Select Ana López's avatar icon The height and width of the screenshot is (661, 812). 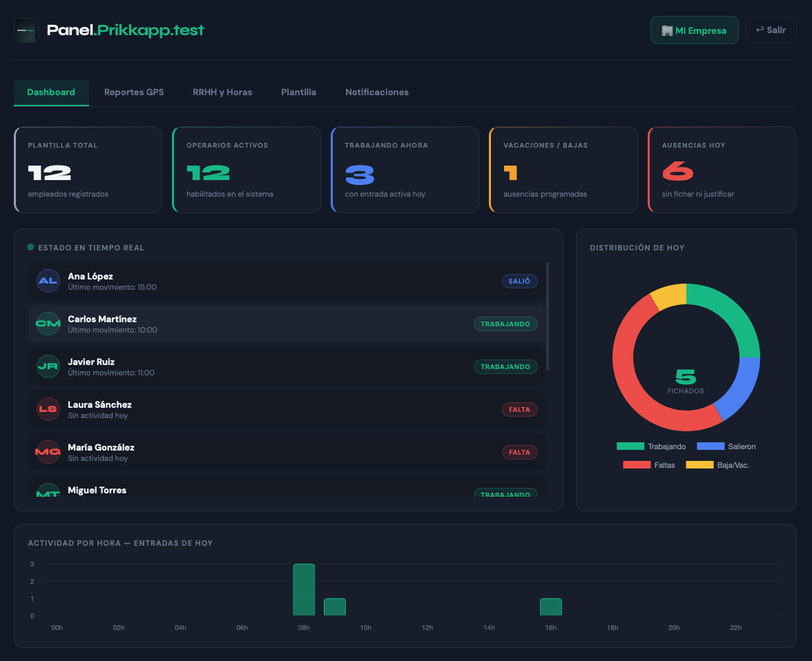point(48,281)
